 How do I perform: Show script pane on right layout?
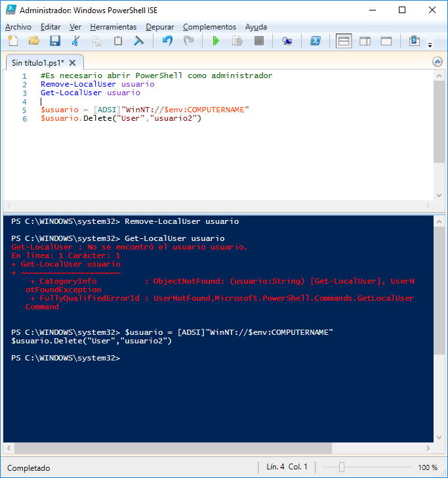pyautogui.click(x=365, y=41)
